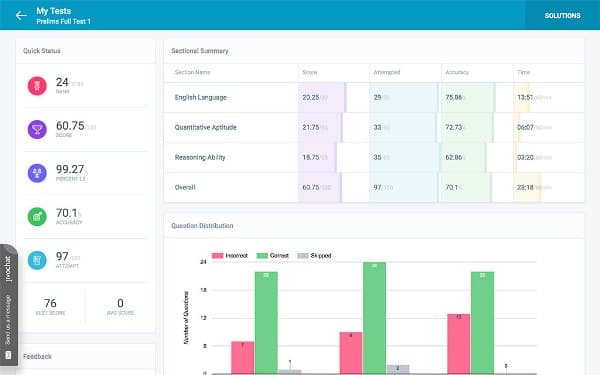
Task: Toggle Incorrect series in chart legend
Action: click(230, 256)
